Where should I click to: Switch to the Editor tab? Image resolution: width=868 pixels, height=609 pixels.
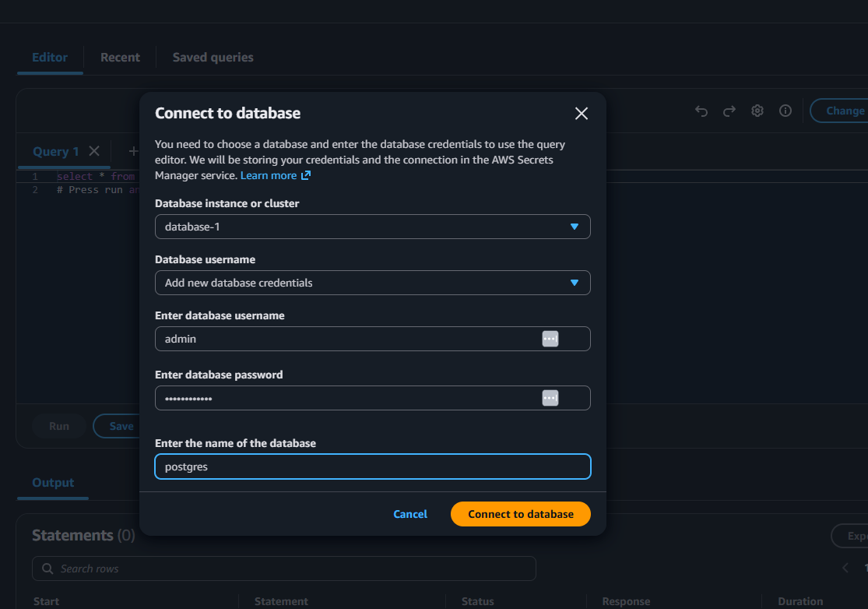pos(50,58)
